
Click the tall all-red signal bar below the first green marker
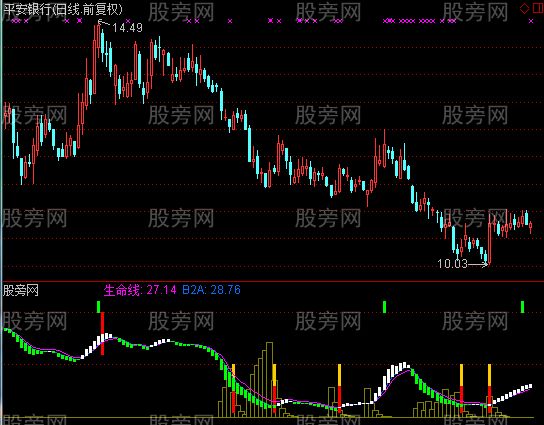click(x=102, y=333)
